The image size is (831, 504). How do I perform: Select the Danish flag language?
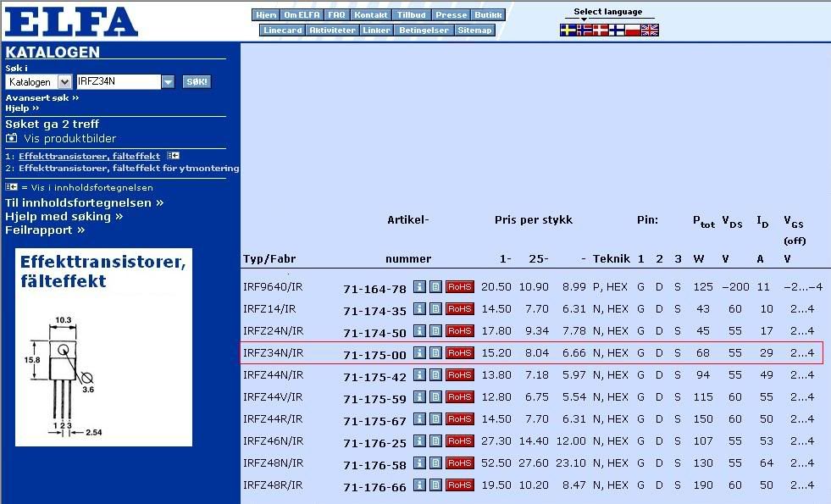point(601,30)
